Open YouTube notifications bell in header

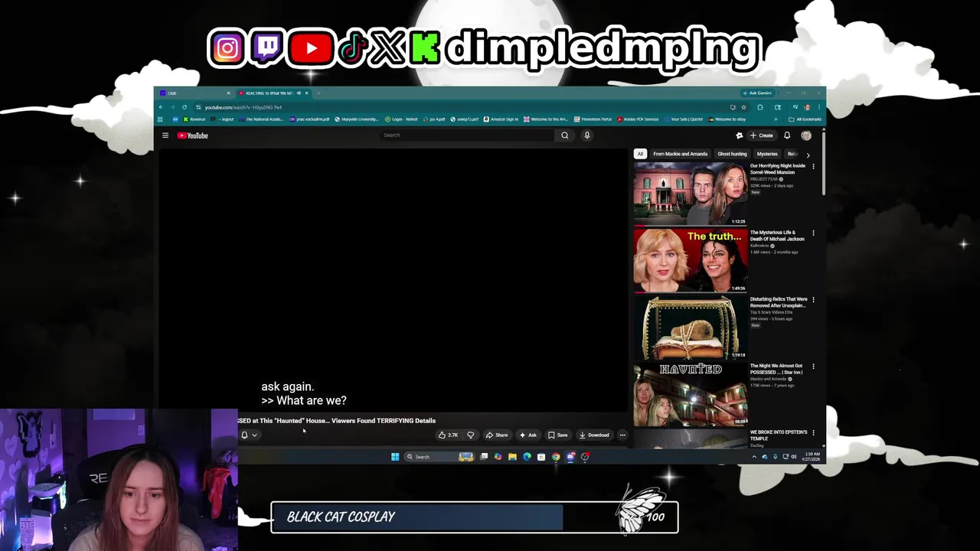coord(786,135)
